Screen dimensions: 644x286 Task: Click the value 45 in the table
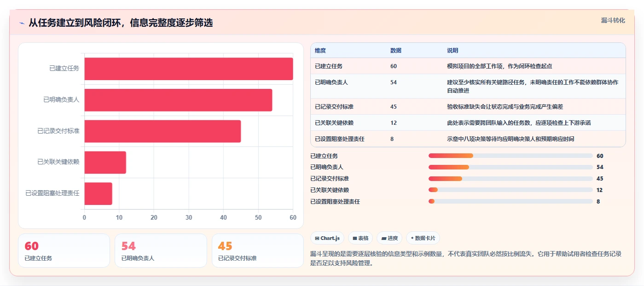(394, 107)
